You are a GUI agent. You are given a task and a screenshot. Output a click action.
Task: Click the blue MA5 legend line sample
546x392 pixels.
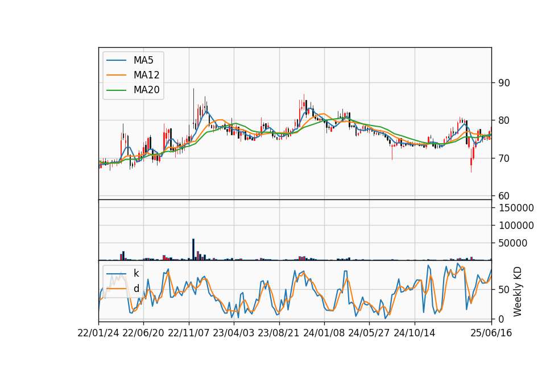click(116, 61)
